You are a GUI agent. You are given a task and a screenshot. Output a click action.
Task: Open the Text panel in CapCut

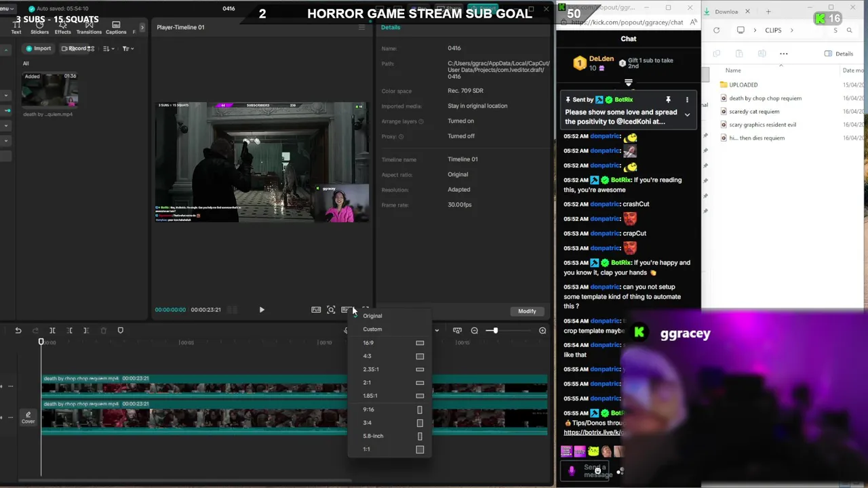16,28
